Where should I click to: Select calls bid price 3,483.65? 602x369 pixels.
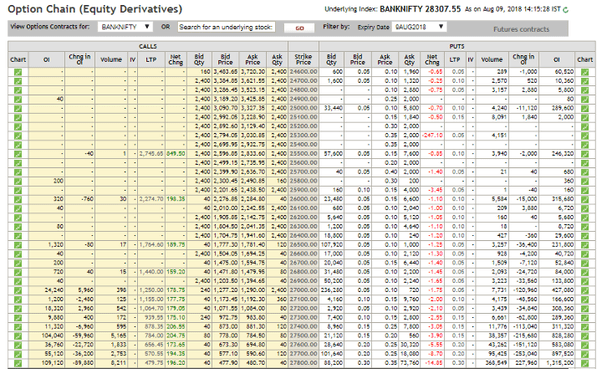(x=225, y=72)
